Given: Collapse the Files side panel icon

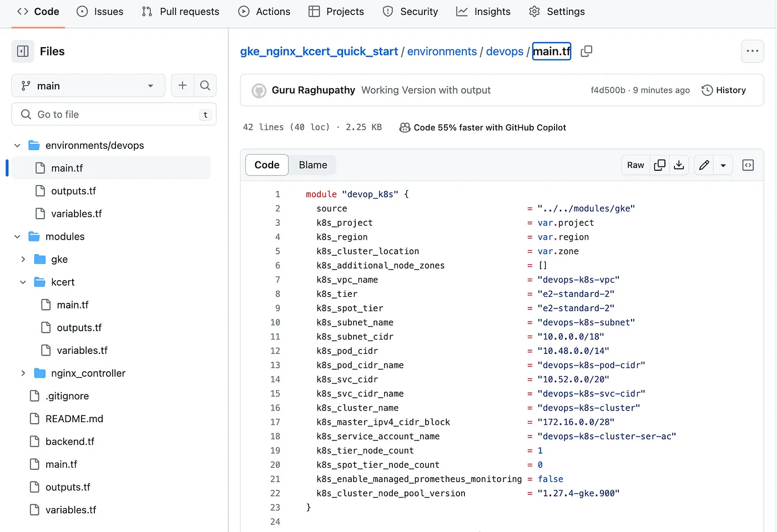Looking at the screenshot, I should click(23, 51).
